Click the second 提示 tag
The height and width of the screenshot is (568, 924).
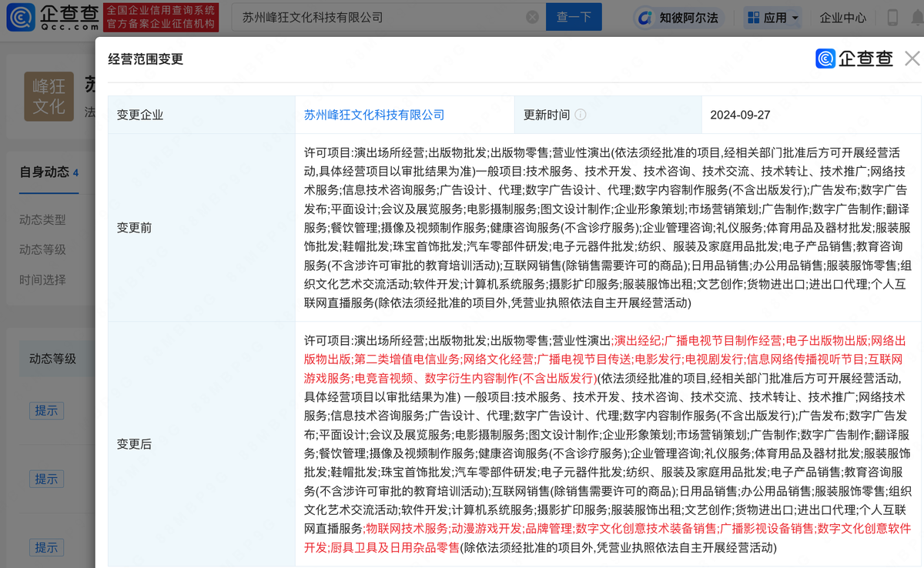(x=46, y=479)
